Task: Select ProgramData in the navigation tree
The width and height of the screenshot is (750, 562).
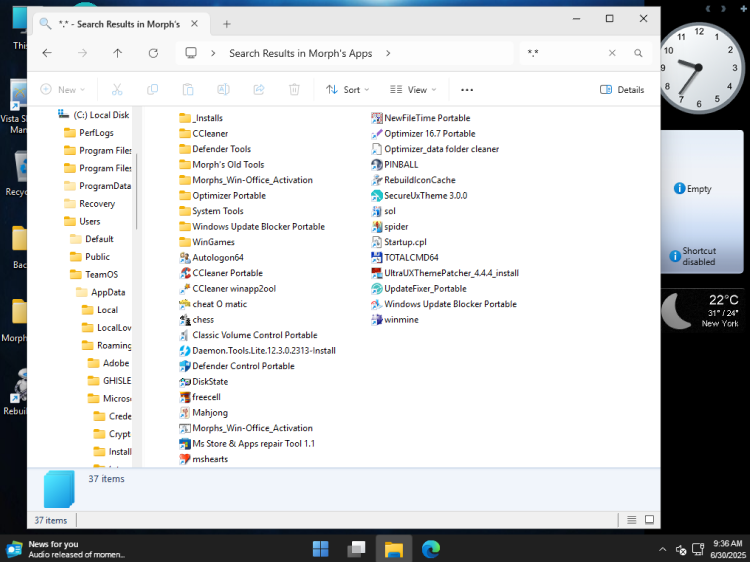Action: pyautogui.click(x=97, y=186)
